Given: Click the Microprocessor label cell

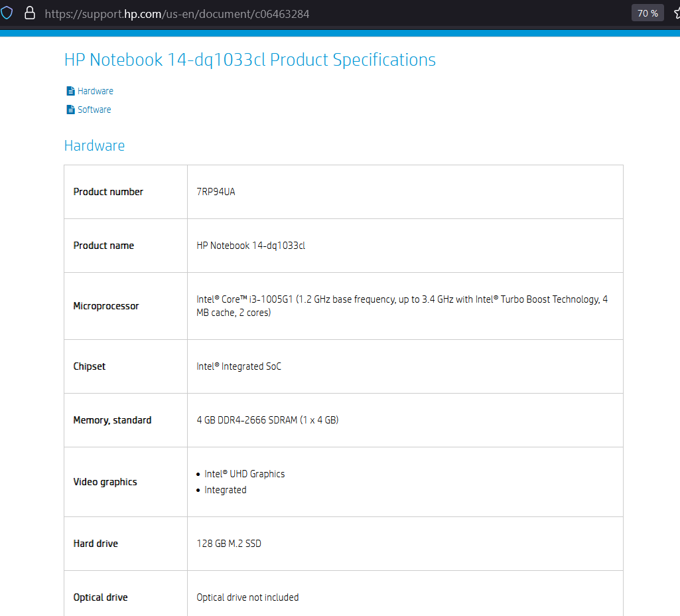Looking at the screenshot, I should (126, 306).
